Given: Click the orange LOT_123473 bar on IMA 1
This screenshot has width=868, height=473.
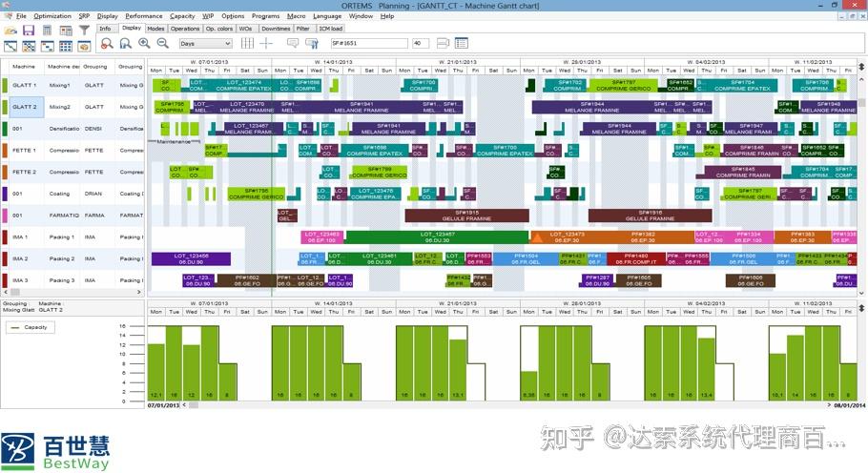Looking at the screenshot, I should (x=568, y=237).
